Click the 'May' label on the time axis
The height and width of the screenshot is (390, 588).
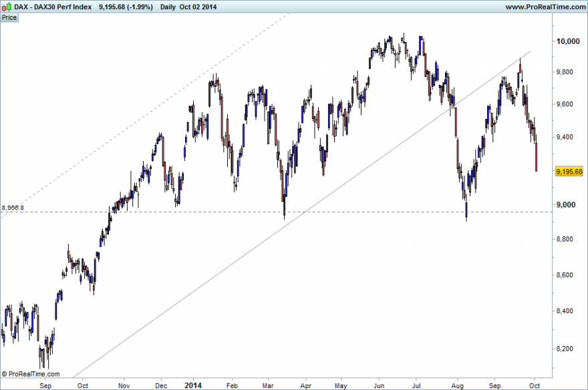coord(341,385)
